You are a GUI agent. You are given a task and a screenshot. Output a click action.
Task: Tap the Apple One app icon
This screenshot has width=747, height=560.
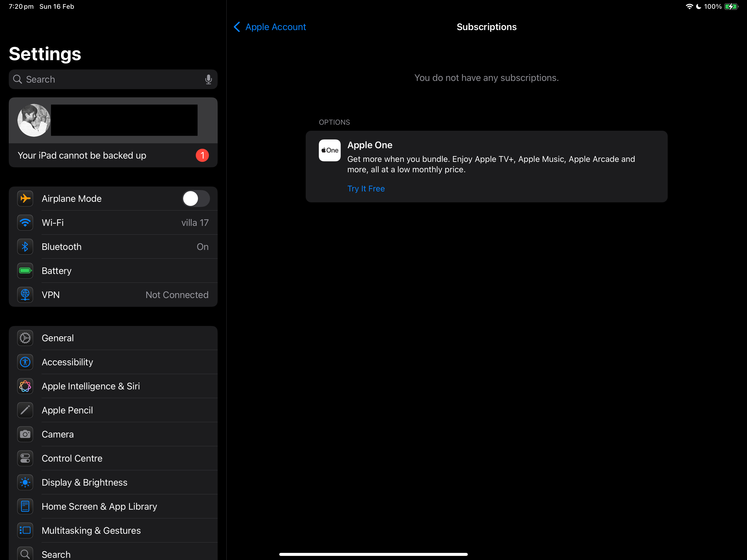click(329, 150)
